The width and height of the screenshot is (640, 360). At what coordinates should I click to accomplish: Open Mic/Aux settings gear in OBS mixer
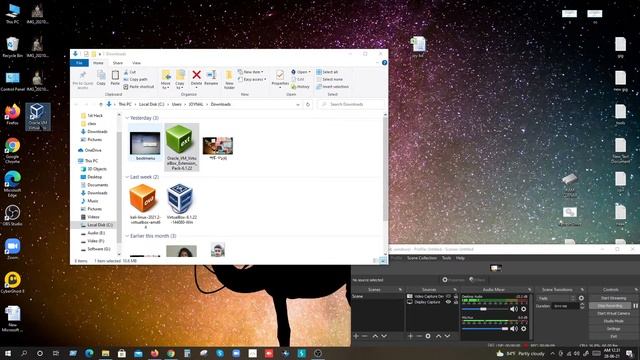[x=524, y=329]
